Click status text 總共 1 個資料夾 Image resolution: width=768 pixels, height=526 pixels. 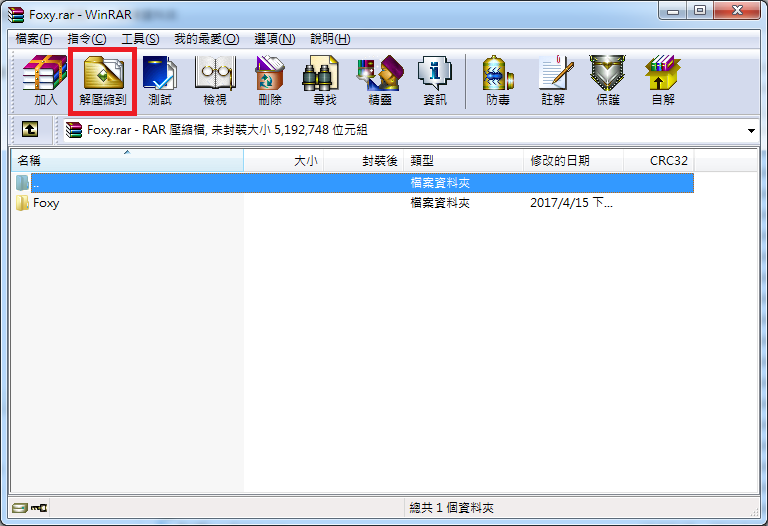(x=452, y=508)
